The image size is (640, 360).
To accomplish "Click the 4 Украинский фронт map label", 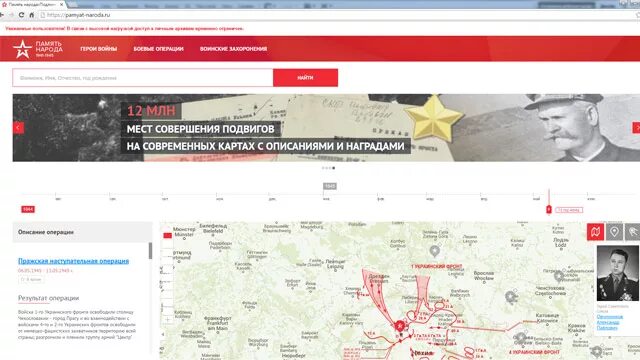I will coord(534,352).
